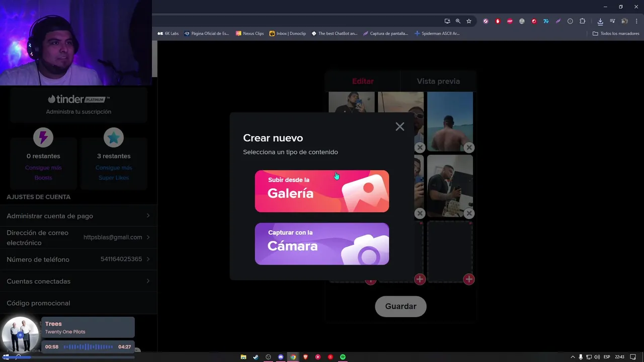Image resolution: width=644 pixels, height=362 pixels.
Task: Open the media control music icon
Action: pos(612,21)
